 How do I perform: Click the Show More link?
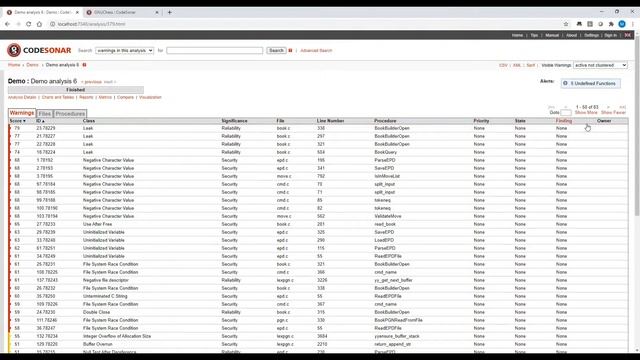(x=586, y=113)
